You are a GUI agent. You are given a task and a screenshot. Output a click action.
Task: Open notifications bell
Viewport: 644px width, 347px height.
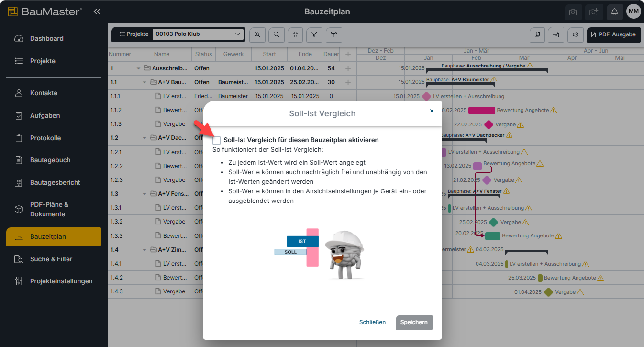(x=615, y=11)
